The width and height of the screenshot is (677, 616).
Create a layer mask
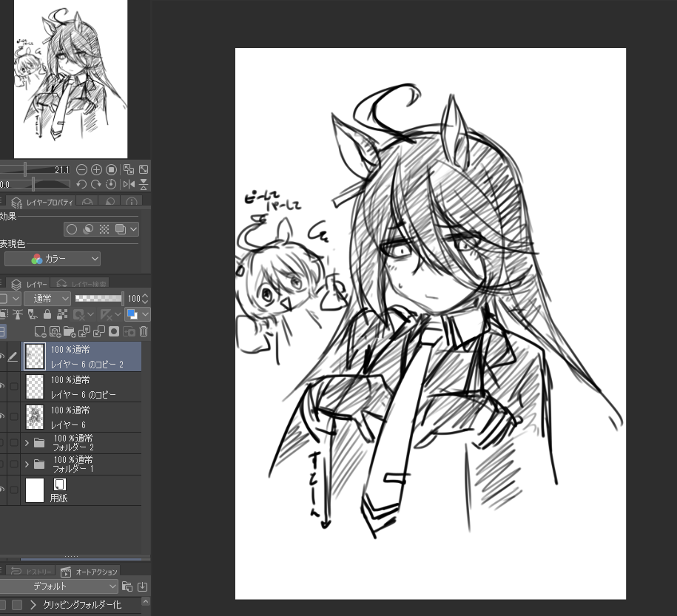114,332
